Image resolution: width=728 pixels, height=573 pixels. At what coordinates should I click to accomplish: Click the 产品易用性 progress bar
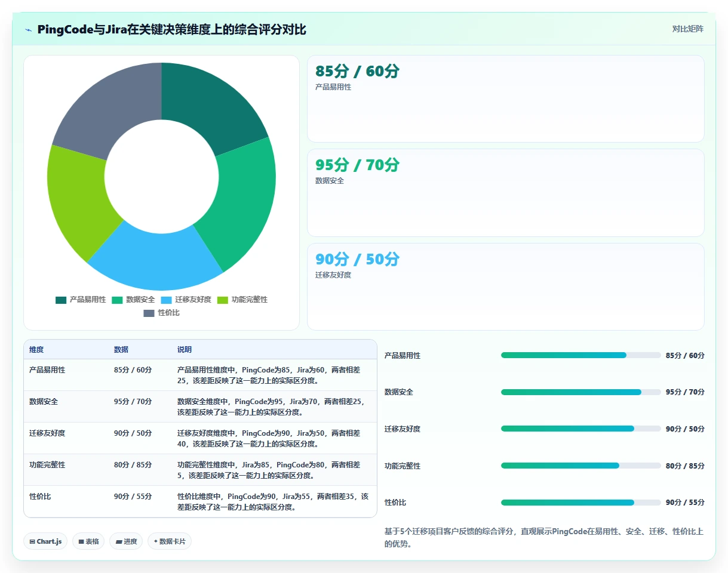pos(581,355)
